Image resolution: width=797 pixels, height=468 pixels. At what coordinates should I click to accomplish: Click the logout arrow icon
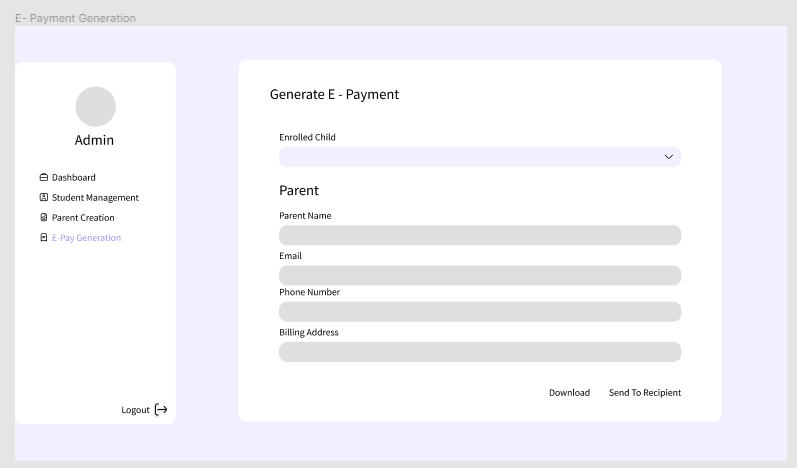(x=161, y=410)
